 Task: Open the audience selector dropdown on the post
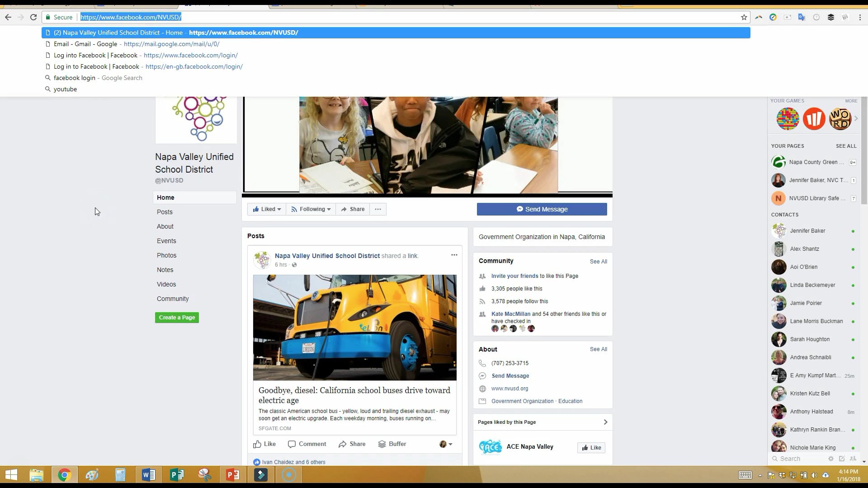(446, 444)
